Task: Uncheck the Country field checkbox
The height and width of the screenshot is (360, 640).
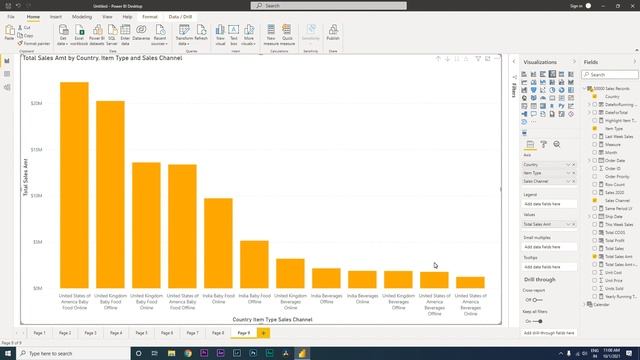Action: pos(595,96)
